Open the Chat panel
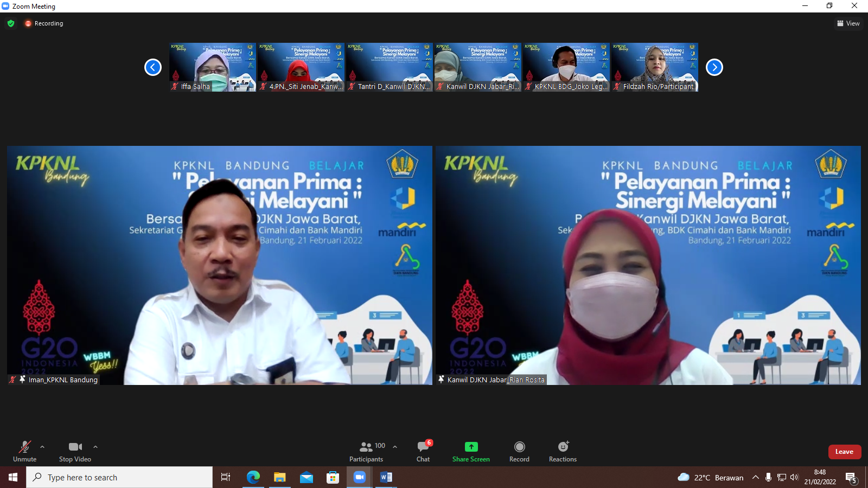Image resolution: width=868 pixels, height=488 pixels. 423,451
